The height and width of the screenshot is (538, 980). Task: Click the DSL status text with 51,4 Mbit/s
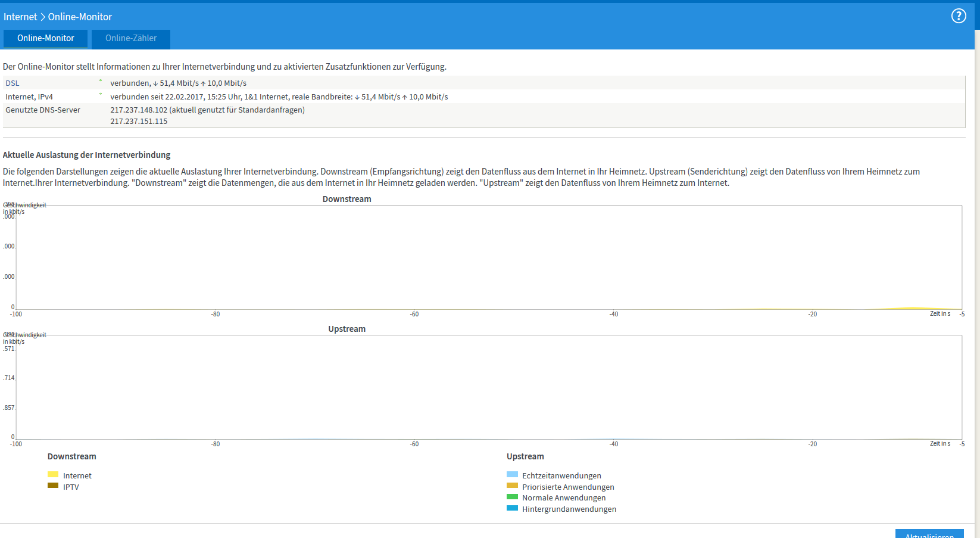point(178,83)
